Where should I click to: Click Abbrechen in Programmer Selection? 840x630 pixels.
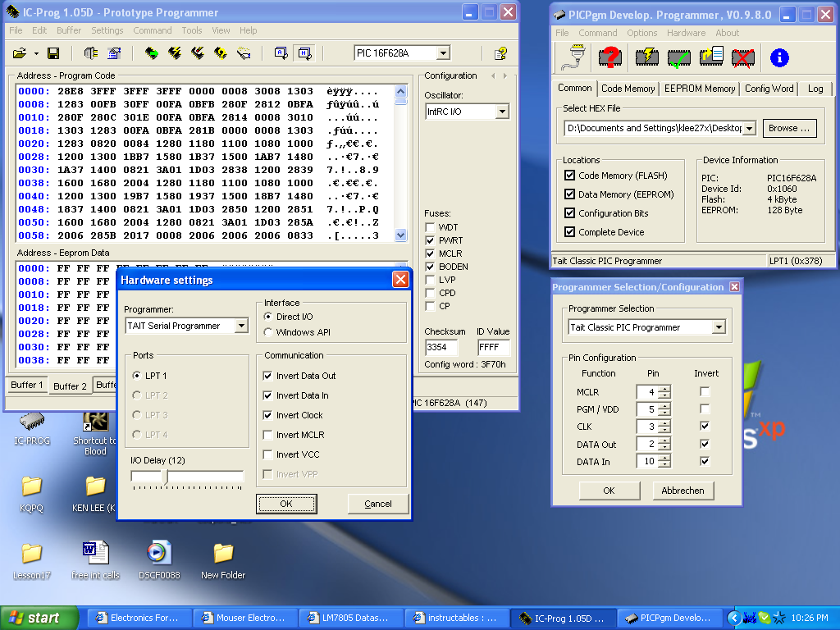(682, 491)
